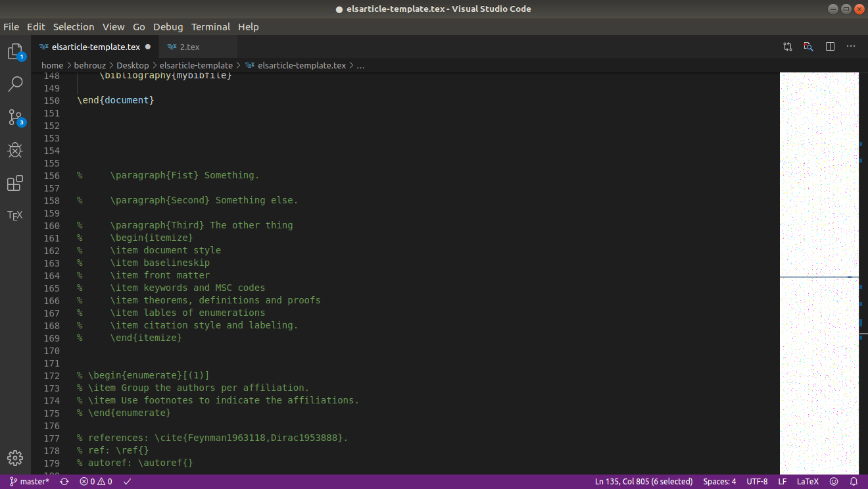Screen dimensions: 868x489
Task: Change indentation via Spaces: 4 indicator
Action: (719, 481)
